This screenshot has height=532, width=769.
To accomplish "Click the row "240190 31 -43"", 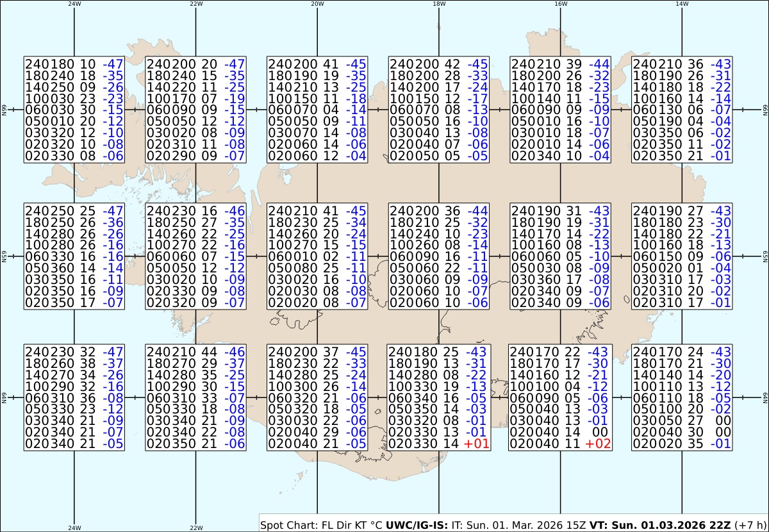I will (561, 210).
